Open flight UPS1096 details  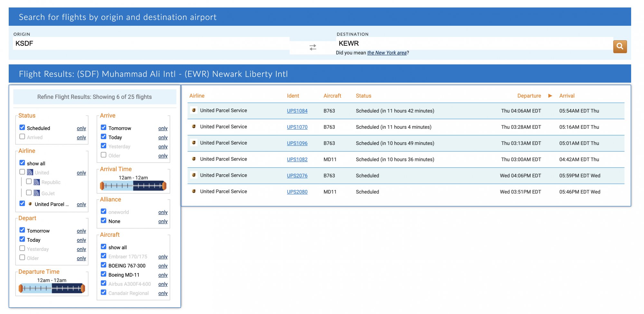(297, 143)
